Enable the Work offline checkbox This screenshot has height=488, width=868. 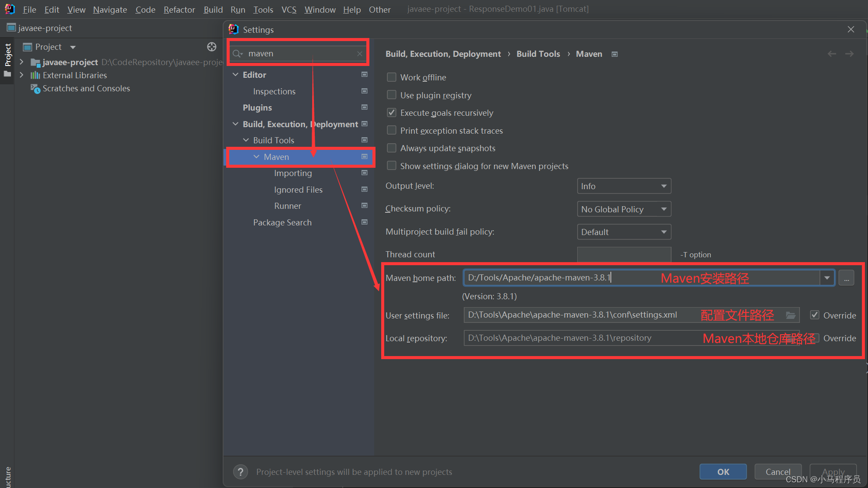pyautogui.click(x=392, y=77)
